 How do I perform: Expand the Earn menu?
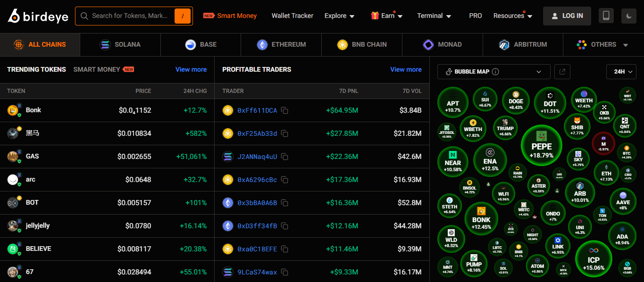[387, 16]
